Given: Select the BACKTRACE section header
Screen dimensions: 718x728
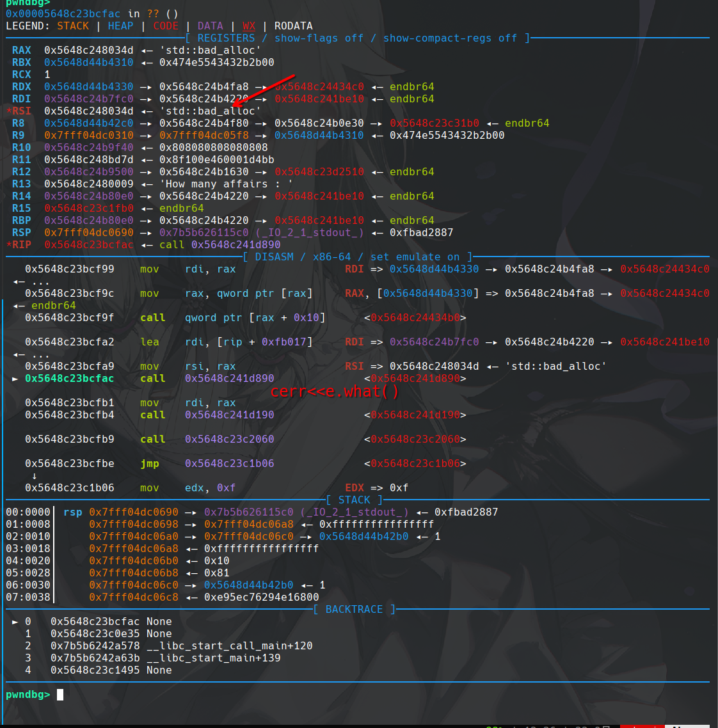Looking at the screenshot, I should click(354, 610).
